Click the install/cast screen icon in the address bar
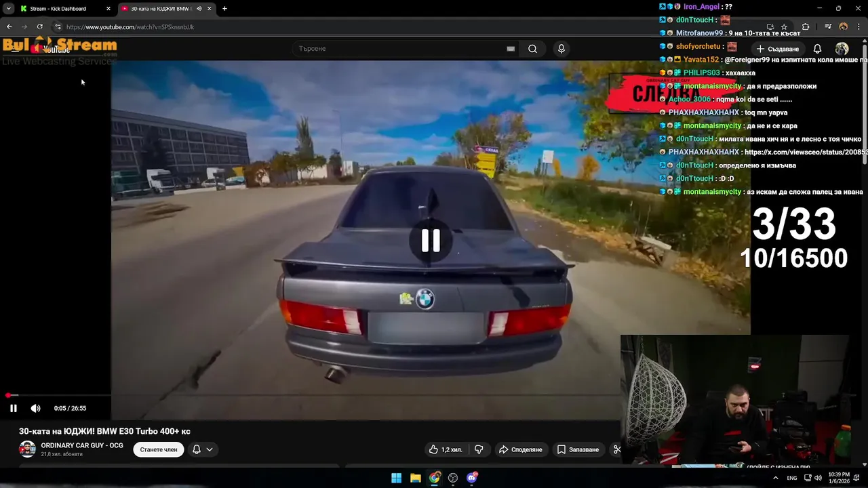868x488 pixels. click(x=770, y=27)
